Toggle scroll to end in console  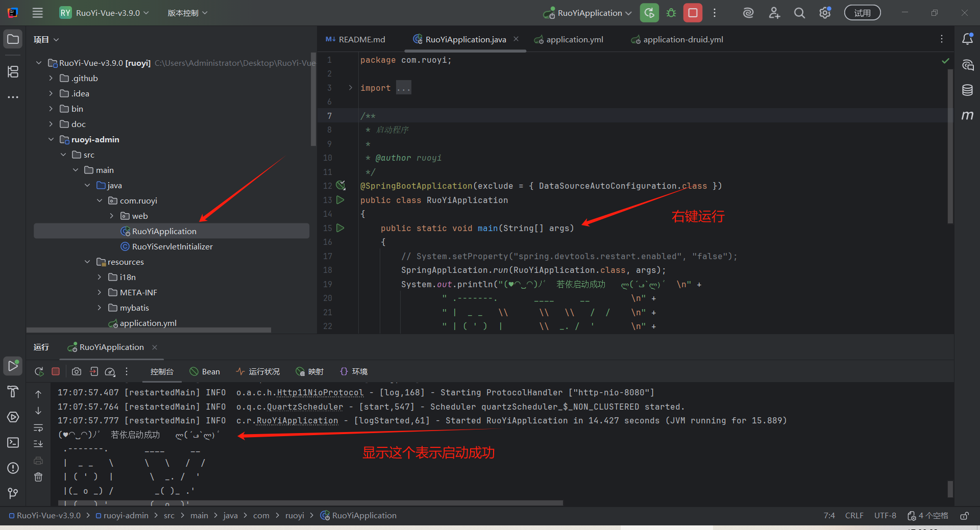coord(38,444)
